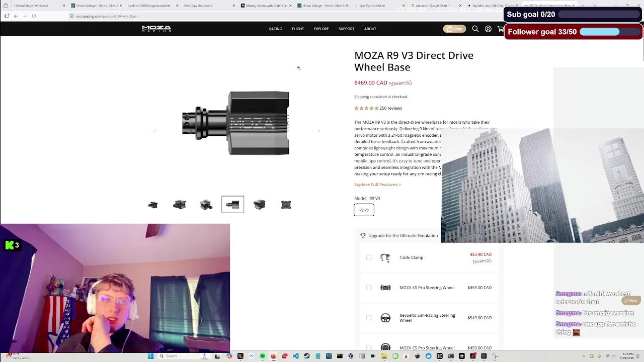Select the fifth product thumbnail
Viewport: 644px width, 362px height.
click(x=260, y=205)
